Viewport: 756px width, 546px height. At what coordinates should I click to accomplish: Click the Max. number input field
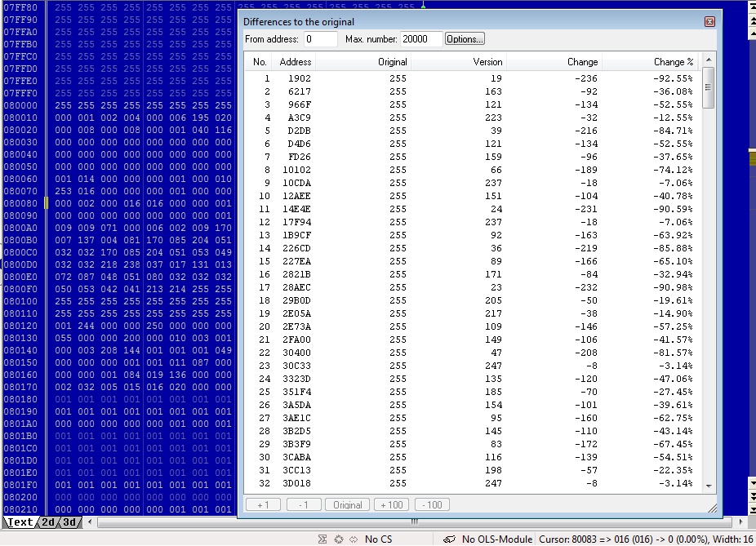[x=421, y=39]
